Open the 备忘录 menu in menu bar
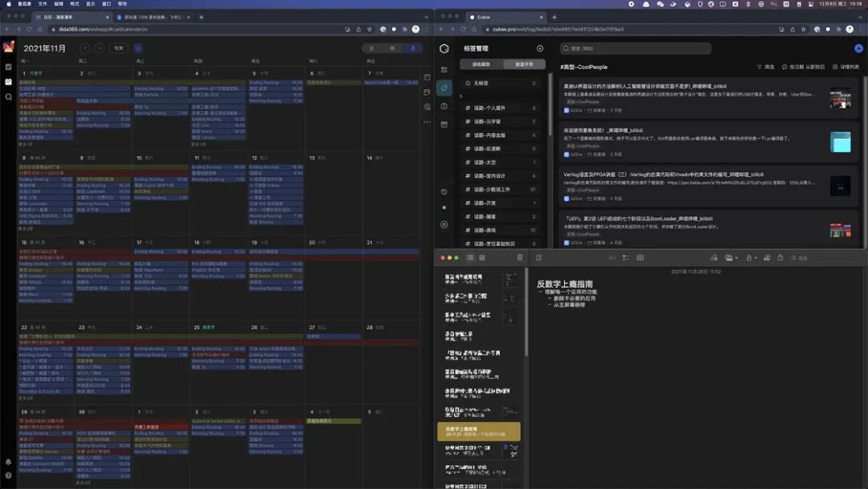This screenshot has height=489, width=868. [24, 4]
